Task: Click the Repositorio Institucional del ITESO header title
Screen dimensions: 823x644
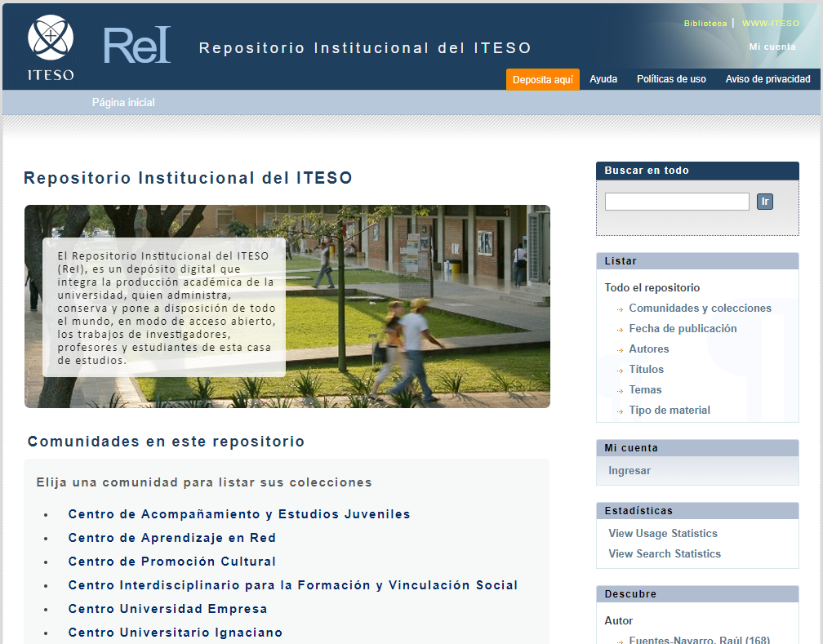Action: 365,48
